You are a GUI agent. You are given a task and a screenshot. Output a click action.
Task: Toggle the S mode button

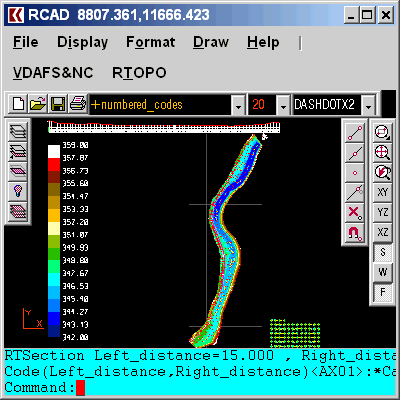pos(382,252)
